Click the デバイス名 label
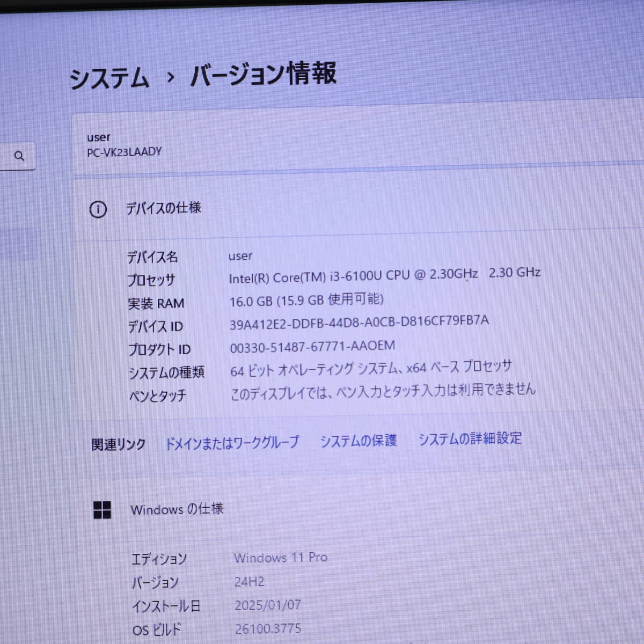This screenshot has width=644, height=644. [x=152, y=257]
